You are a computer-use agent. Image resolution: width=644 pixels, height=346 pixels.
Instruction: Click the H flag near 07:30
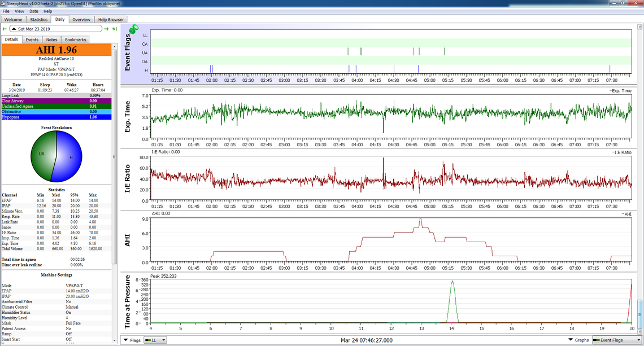coord(610,70)
